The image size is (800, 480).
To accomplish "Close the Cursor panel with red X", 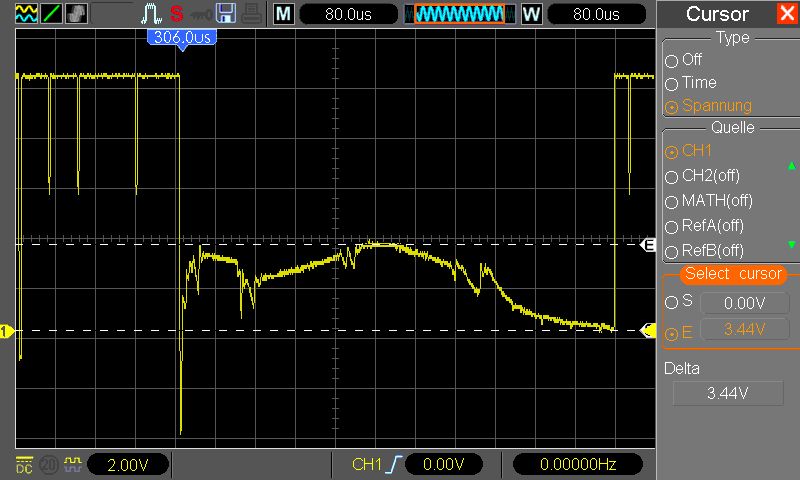I will coord(787,14).
